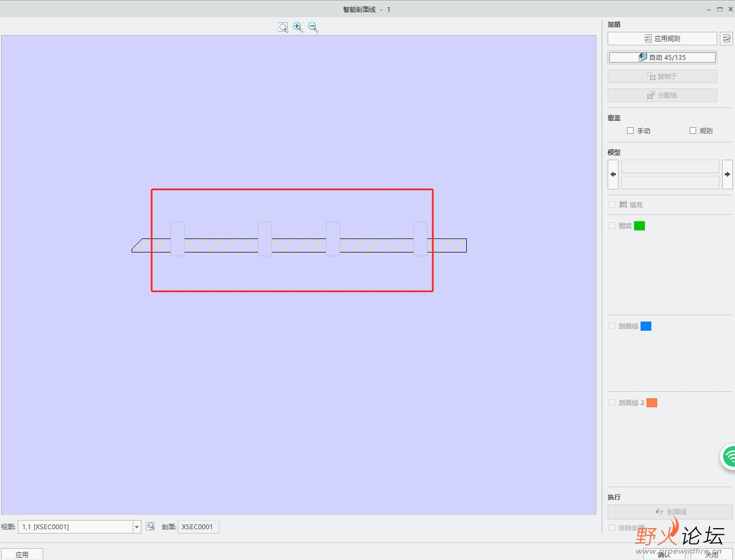Toggle the 填充 checkbox
The width and height of the screenshot is (735, 560).
click(612, 204)
